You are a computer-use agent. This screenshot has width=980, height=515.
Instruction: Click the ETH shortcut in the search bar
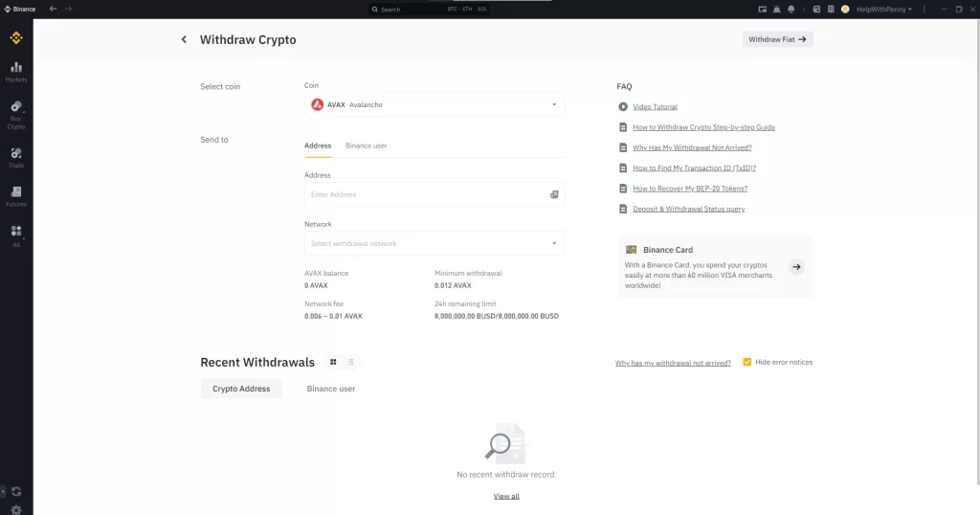467,10
